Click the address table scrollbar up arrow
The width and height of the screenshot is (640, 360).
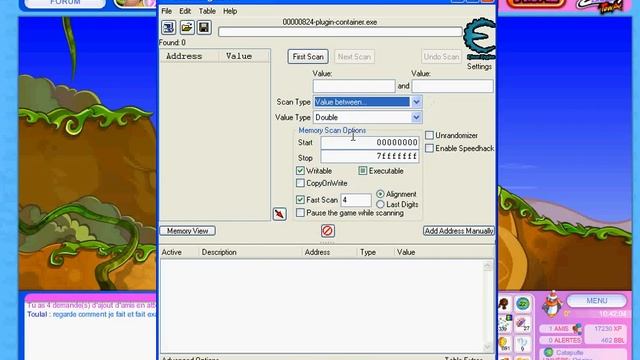click(x=487, y=266)
